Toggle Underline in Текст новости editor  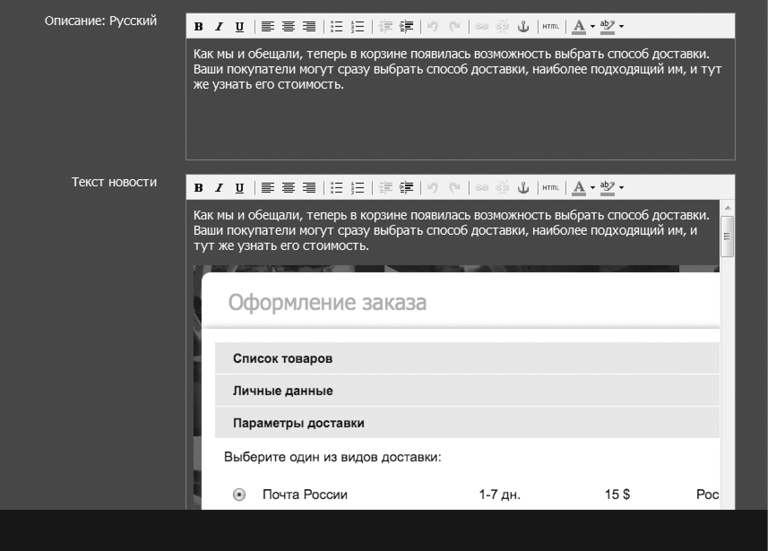point(240,188)
